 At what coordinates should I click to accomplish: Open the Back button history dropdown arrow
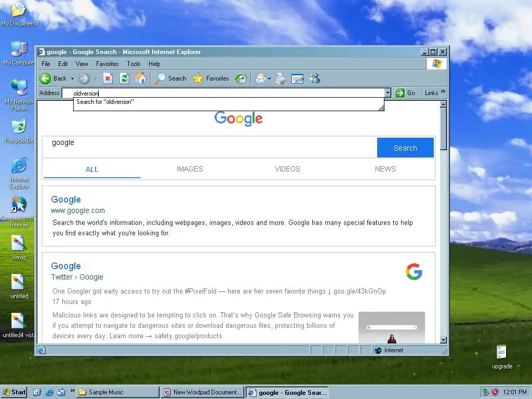click(x=72, y=79)
